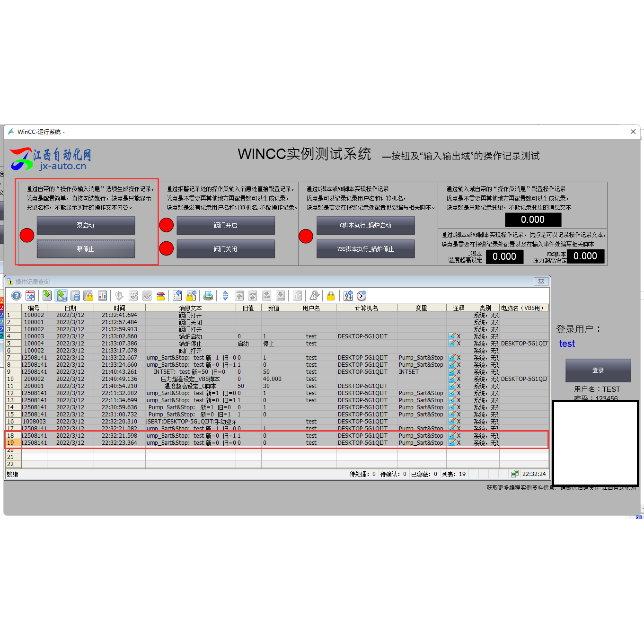Print the message list with the printer icon
Image resolution: width=644 pixels, height=644 pixels.
pyautogui.click(x=208, y=296)
